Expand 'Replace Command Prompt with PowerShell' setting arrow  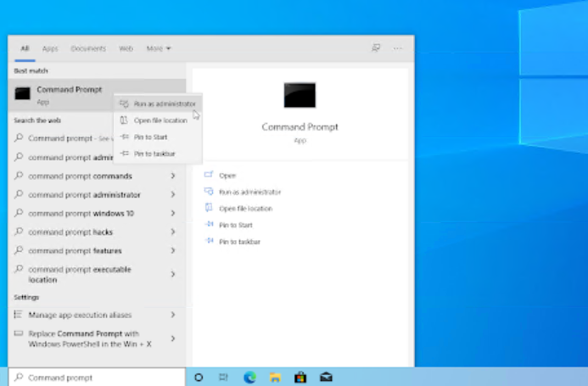point(173,338)
